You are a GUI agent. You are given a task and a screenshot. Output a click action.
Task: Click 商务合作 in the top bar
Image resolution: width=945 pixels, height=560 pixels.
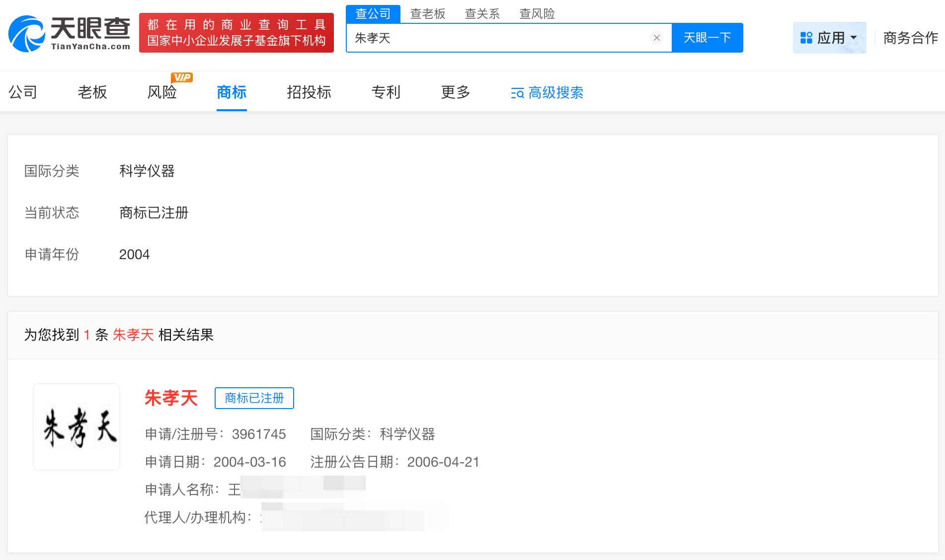(909, 37)
